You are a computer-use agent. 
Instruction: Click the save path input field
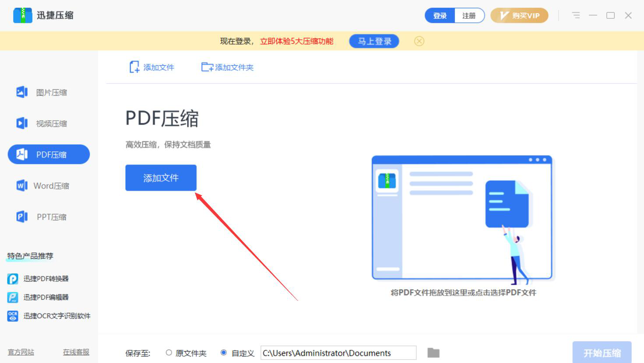point(338,353)
